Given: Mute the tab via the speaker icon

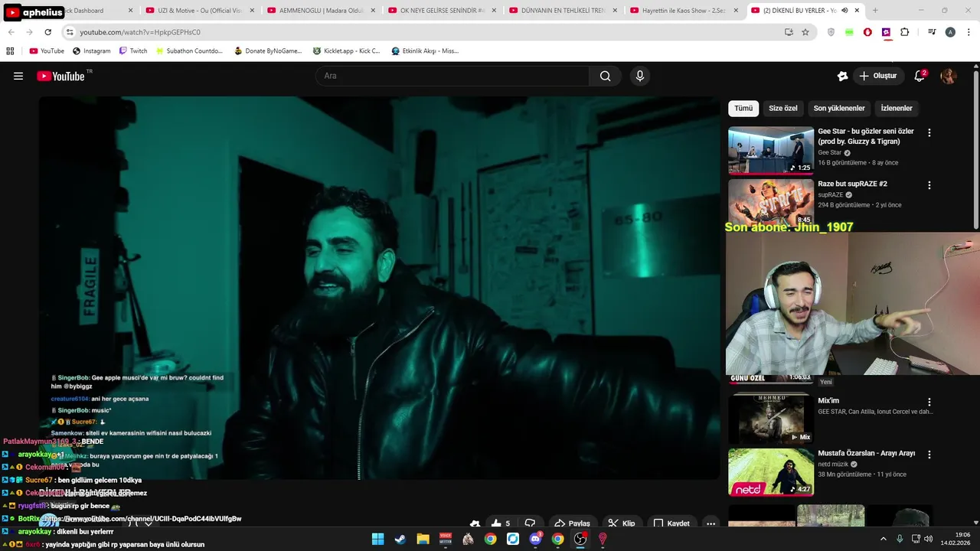Looking at the screenshot, I should (x=844, y=11).
